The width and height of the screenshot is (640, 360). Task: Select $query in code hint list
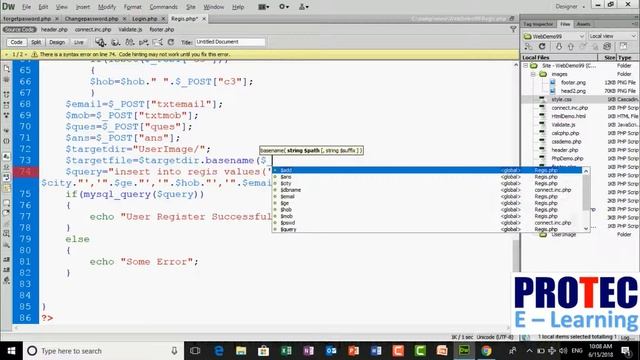click(x=427, y=229)
